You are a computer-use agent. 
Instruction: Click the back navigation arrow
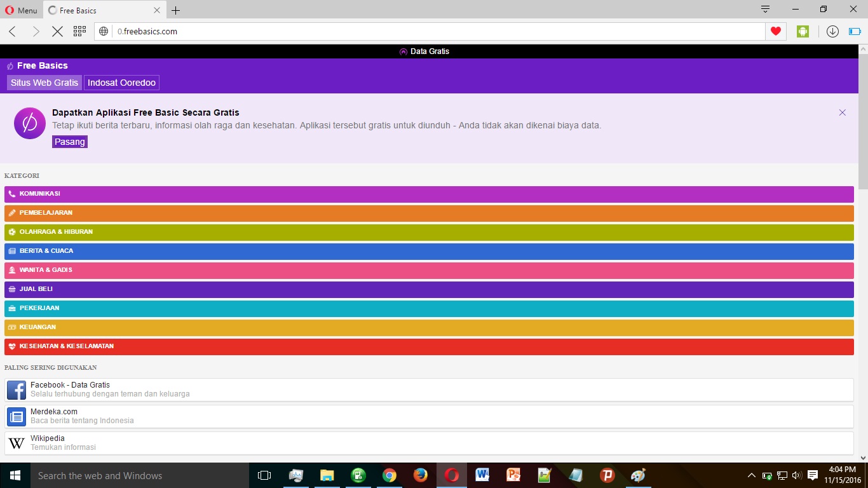12,30
